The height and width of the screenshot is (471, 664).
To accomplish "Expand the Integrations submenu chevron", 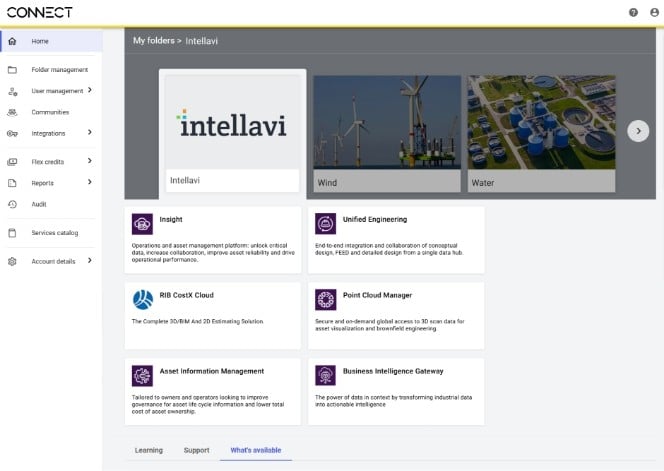I will click(x=90, y=132).
